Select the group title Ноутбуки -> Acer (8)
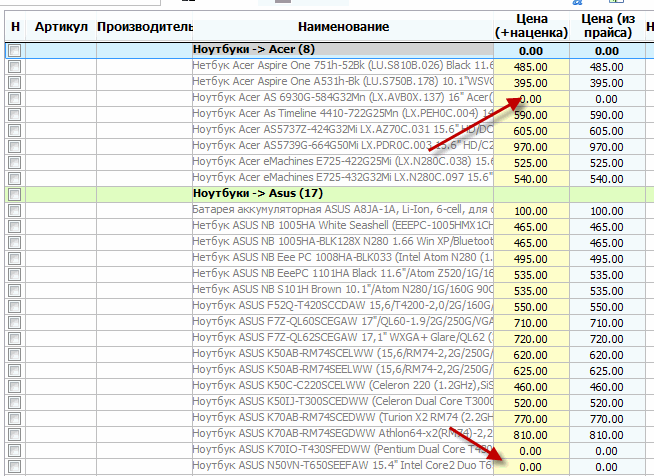 click(254, 49)
